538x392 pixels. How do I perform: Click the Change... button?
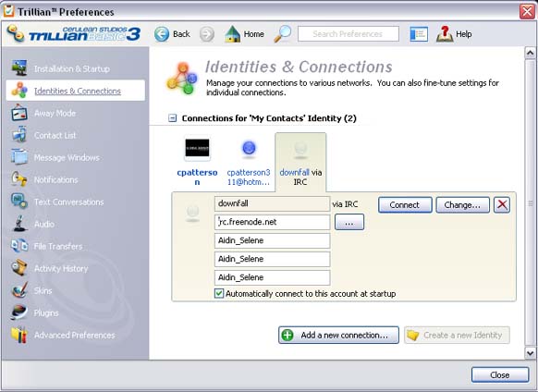point(462,205)
